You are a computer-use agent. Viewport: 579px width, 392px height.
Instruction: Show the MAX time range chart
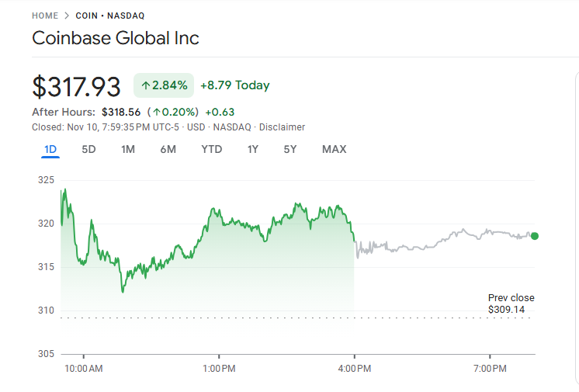(x=334, y=149)
